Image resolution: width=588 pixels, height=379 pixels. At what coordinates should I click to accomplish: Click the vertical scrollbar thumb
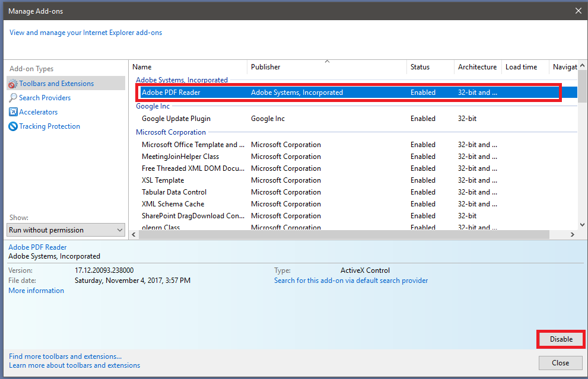click(x=582, y=86)
